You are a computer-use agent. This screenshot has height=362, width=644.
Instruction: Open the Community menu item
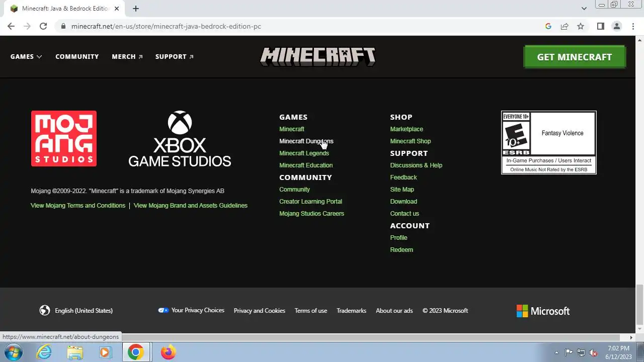(x=77, y=56)
